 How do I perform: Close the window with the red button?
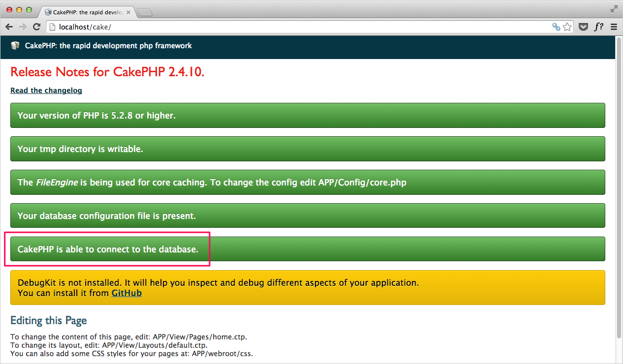tap(10, 10)
